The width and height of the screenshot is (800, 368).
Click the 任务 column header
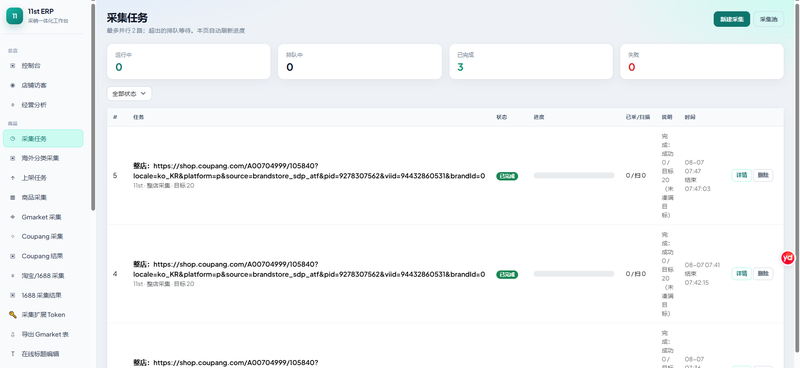[x=138, y=117]
